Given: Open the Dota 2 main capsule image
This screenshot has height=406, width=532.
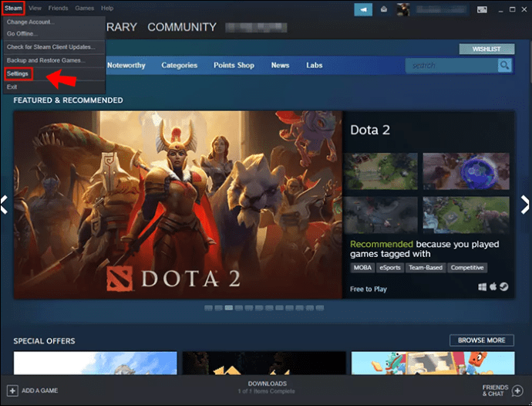Looking at the screenshot, I should coord(178,205).
